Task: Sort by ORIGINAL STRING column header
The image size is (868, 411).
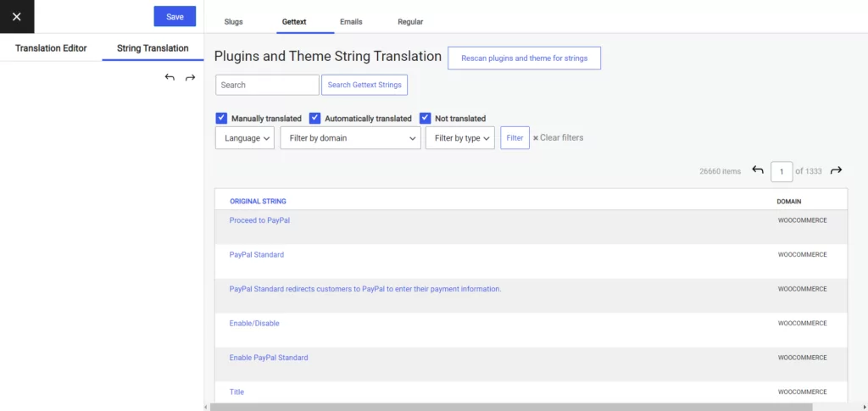Action: click(x=258, y=202)
